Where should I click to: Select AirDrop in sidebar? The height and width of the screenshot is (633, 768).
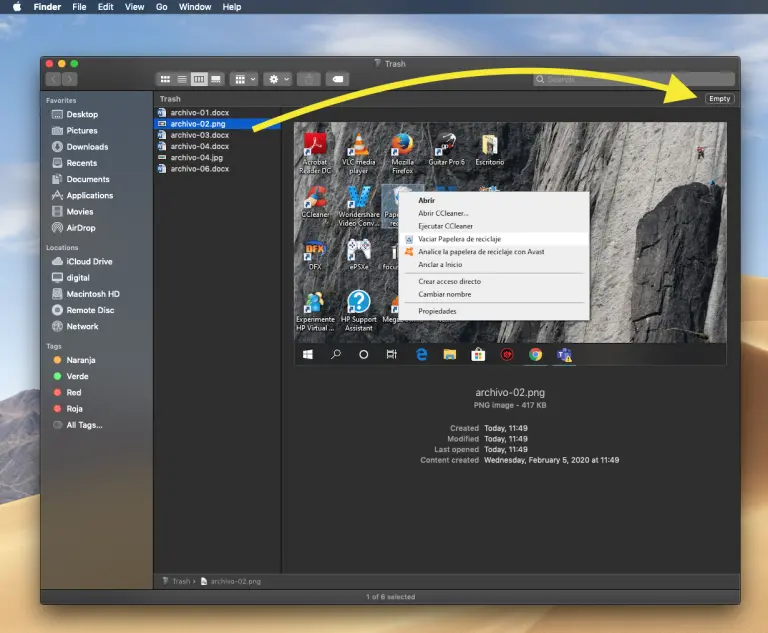[83, 228]
